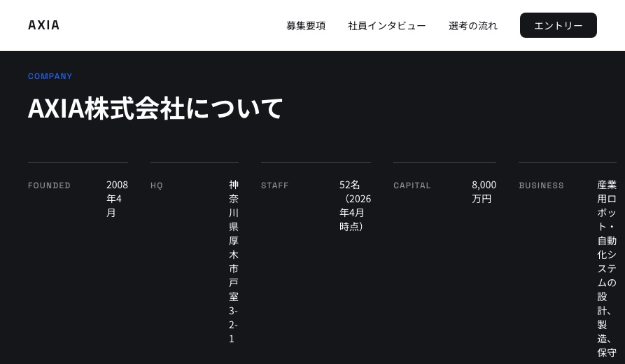Click the FOUNDED label

[49, 185]
